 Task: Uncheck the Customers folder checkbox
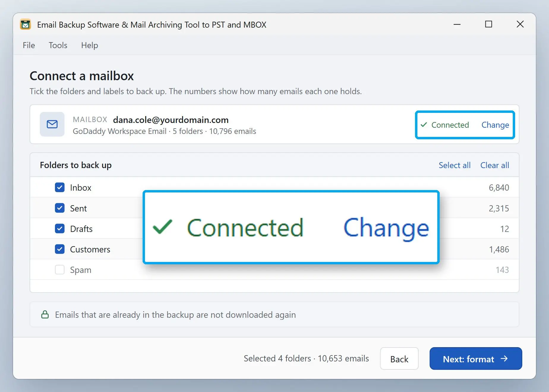pos(60,249)
